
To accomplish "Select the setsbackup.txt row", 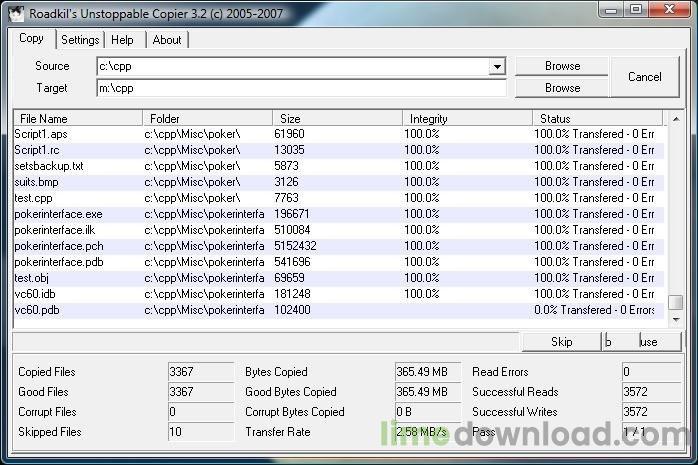I will tap(339, 166).
